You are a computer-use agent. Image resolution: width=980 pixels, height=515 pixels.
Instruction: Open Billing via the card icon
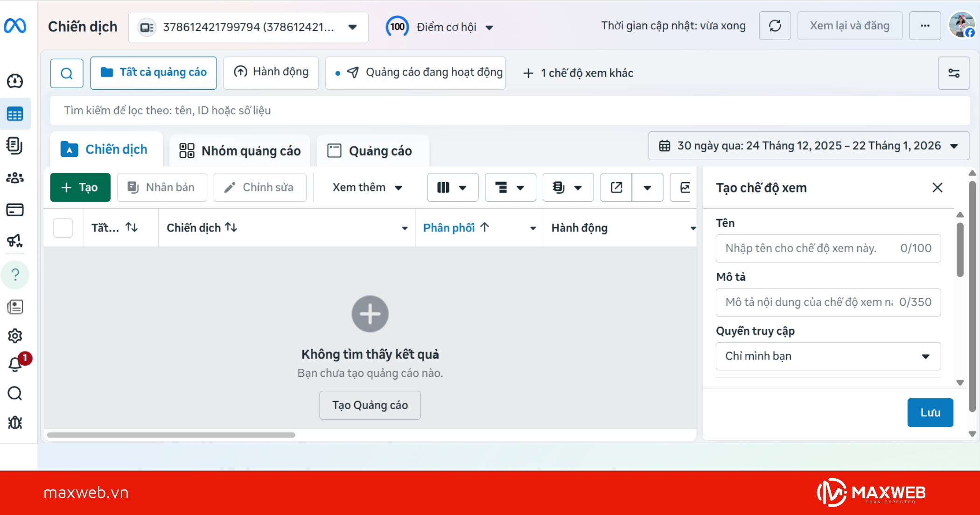click(x=16, y=210)
